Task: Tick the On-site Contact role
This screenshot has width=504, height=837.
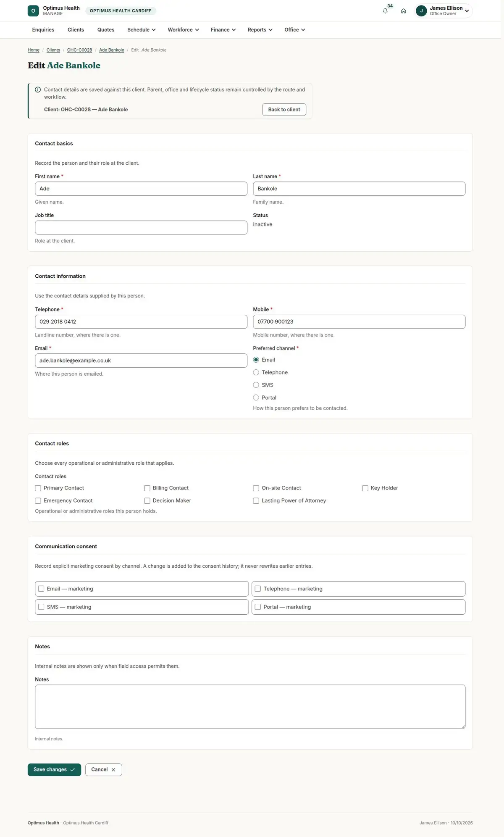Action: pyautogui.click(x=256, y=488)
